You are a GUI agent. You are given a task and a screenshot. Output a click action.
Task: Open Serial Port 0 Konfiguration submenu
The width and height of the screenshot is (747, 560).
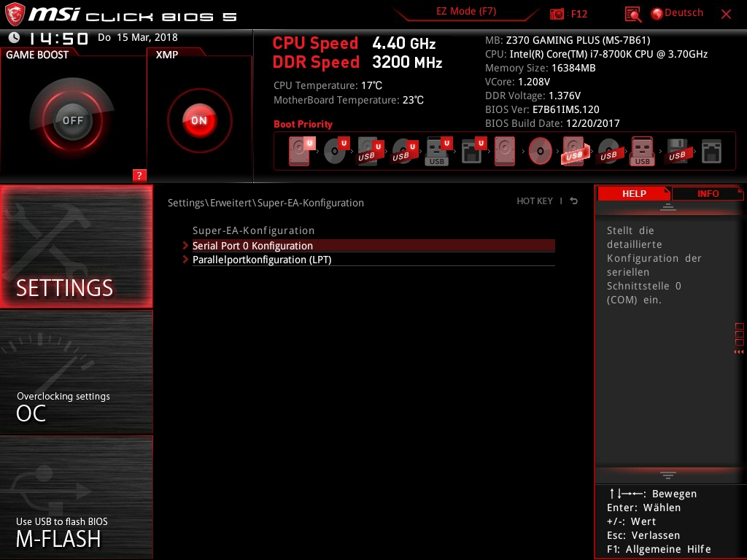(x=373, y=246)
